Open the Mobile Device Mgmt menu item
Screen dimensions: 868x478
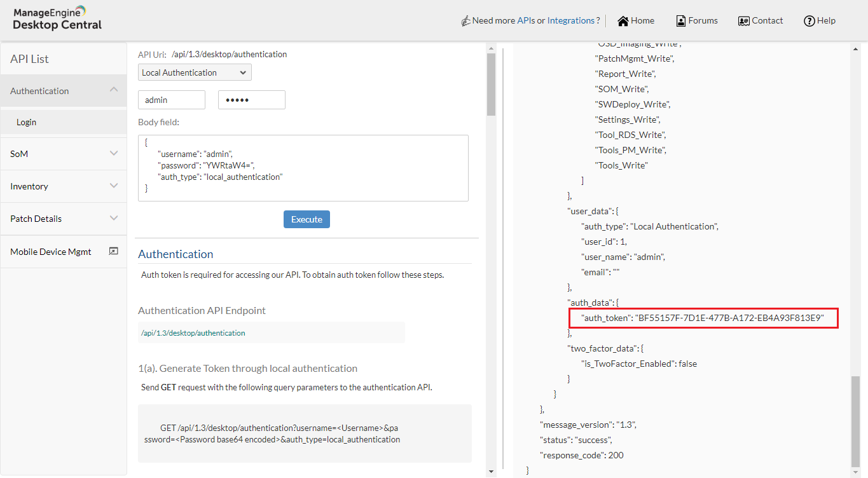(64, 252)
